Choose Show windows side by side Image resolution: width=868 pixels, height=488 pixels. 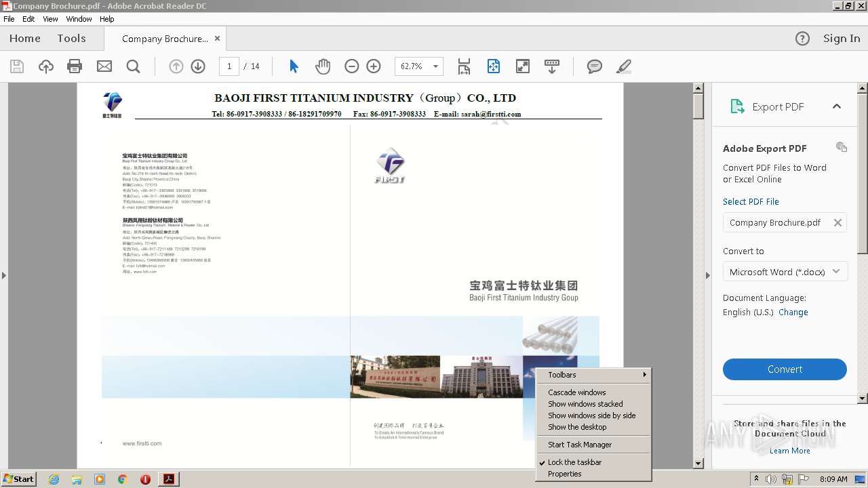594,415
